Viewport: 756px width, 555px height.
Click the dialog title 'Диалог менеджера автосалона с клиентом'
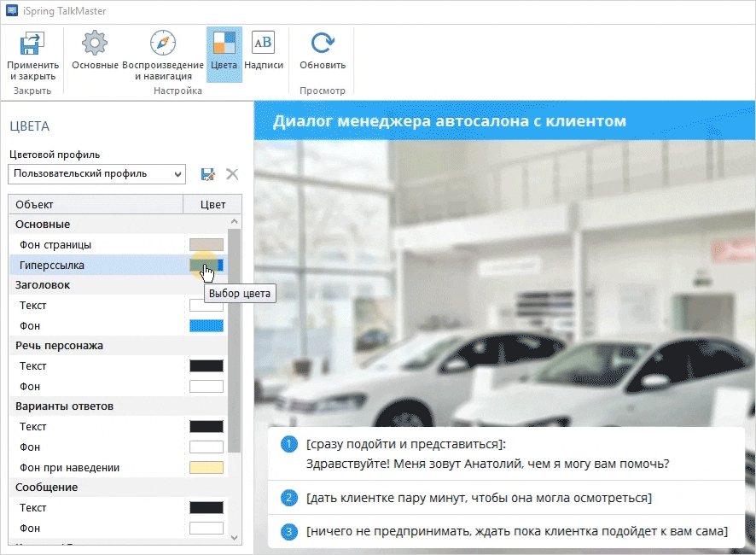click(450, 120)
